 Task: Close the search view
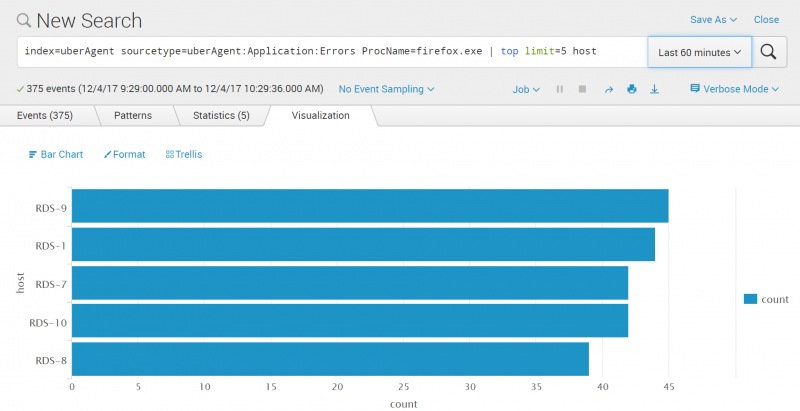[x=766, y=19]
